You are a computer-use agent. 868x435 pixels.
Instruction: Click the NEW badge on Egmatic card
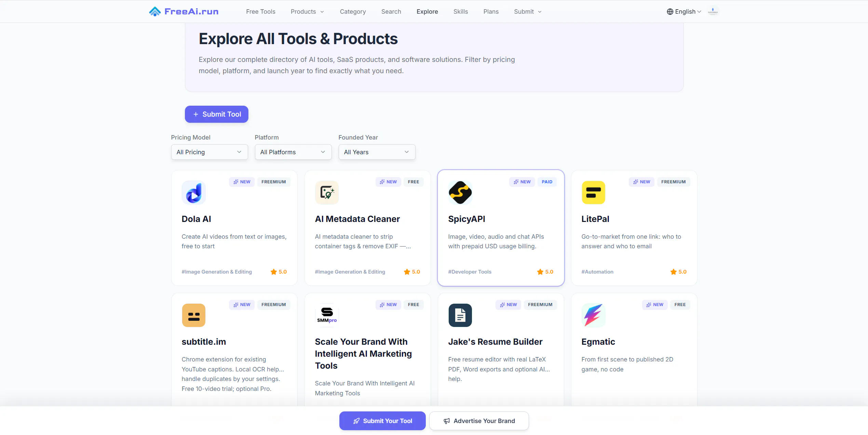pyautogui.click(x=655, y=305)
